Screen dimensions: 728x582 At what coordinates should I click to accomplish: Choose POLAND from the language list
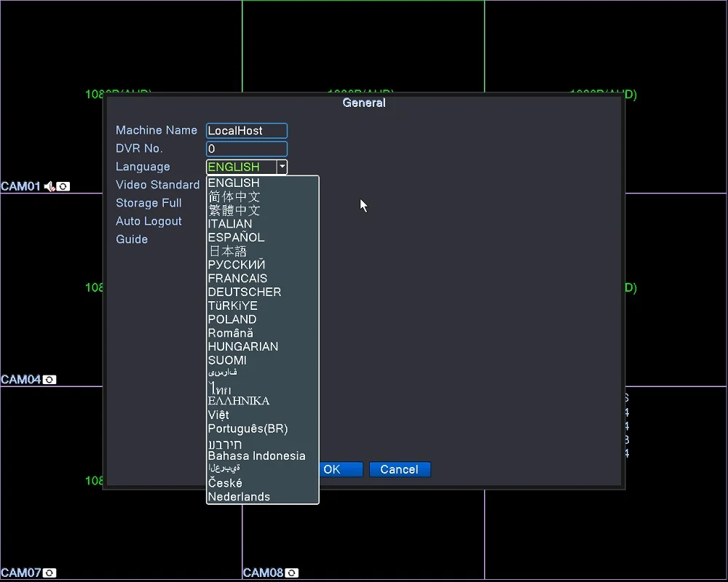[x=262, y=319]
